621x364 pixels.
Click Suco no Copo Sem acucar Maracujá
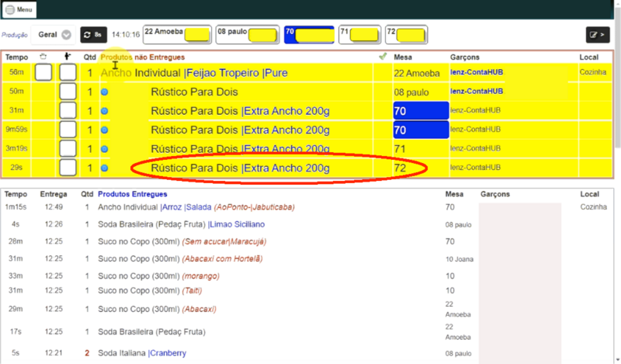(x=182, y=241)
